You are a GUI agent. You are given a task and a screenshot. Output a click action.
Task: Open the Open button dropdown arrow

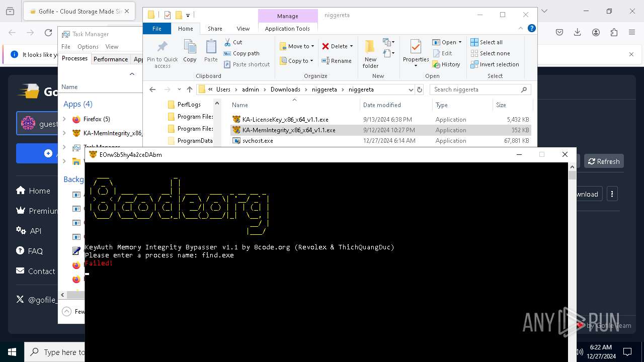pyautogui.click(x=460, y=42)
